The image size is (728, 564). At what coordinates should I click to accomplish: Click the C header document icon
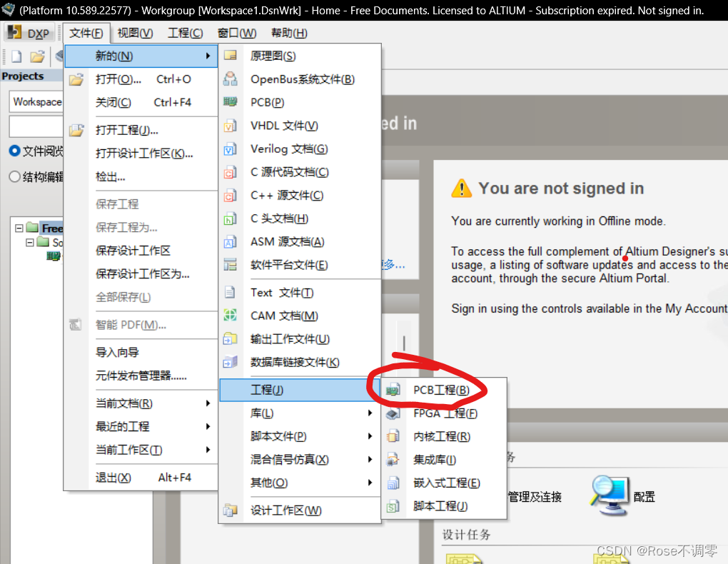click(231, 218)
